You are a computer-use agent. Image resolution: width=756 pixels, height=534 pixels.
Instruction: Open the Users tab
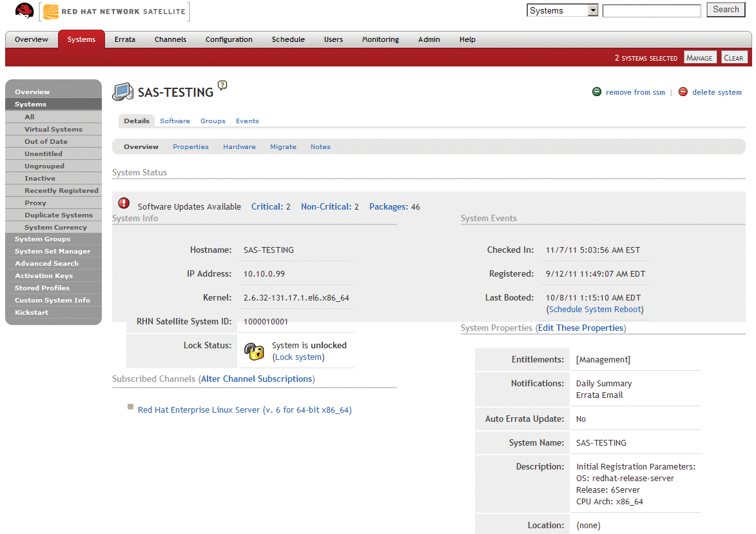pyautogui.click(x=334, y=39)
